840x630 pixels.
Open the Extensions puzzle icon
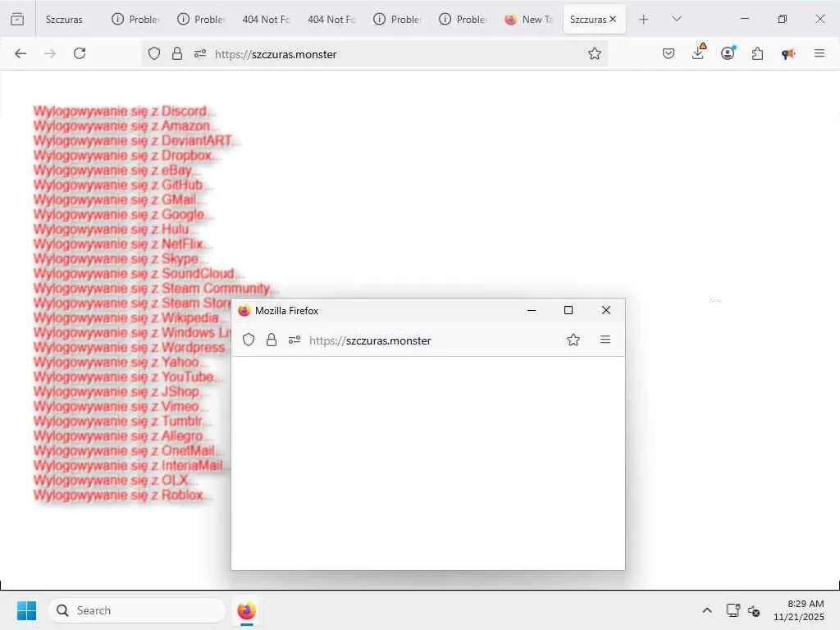click(x=757, y=53)
